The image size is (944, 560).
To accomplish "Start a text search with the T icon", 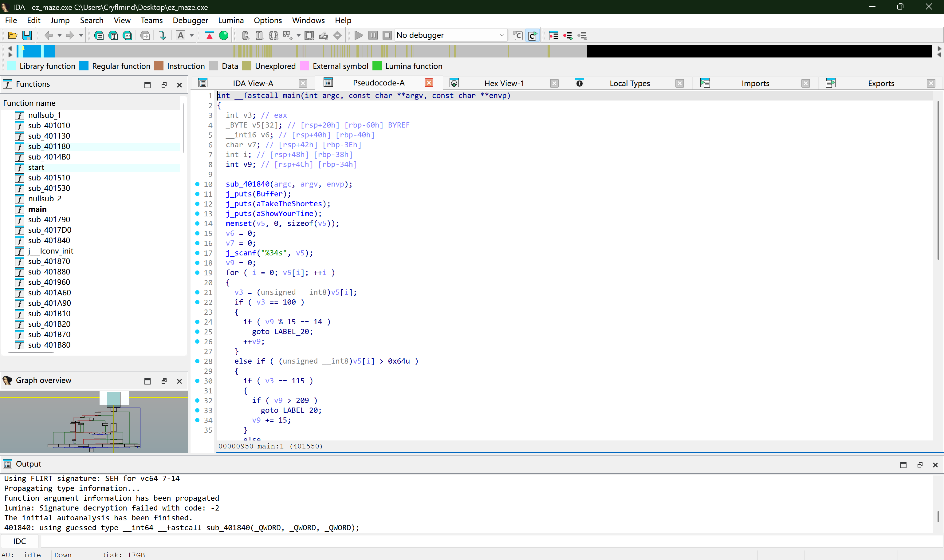I will coord(113,35).
